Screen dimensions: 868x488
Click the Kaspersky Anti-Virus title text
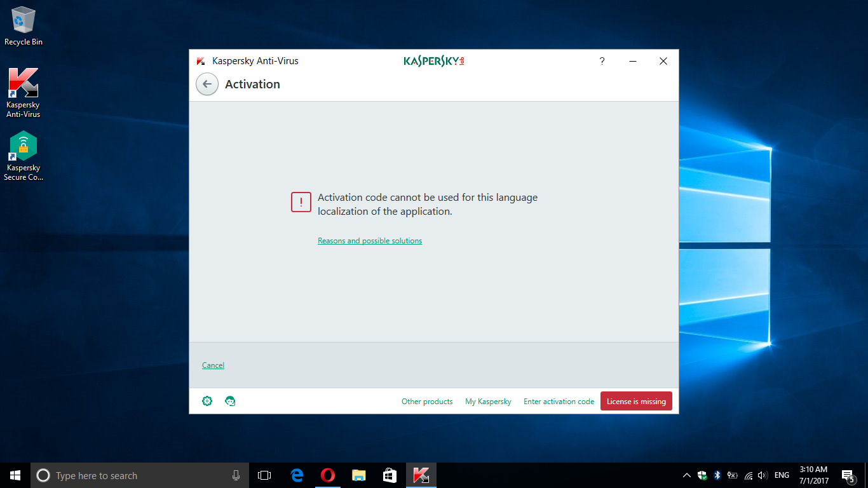click(255, 61)
